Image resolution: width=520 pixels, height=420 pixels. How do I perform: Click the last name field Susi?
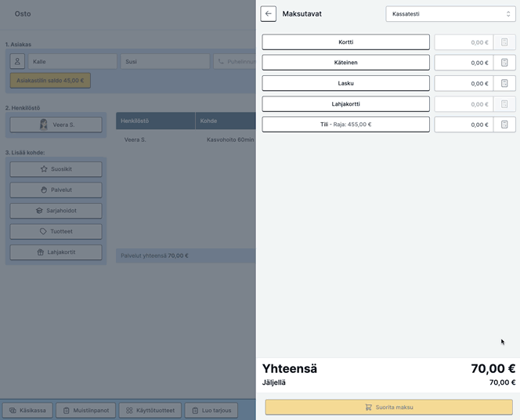coord(164,61)
